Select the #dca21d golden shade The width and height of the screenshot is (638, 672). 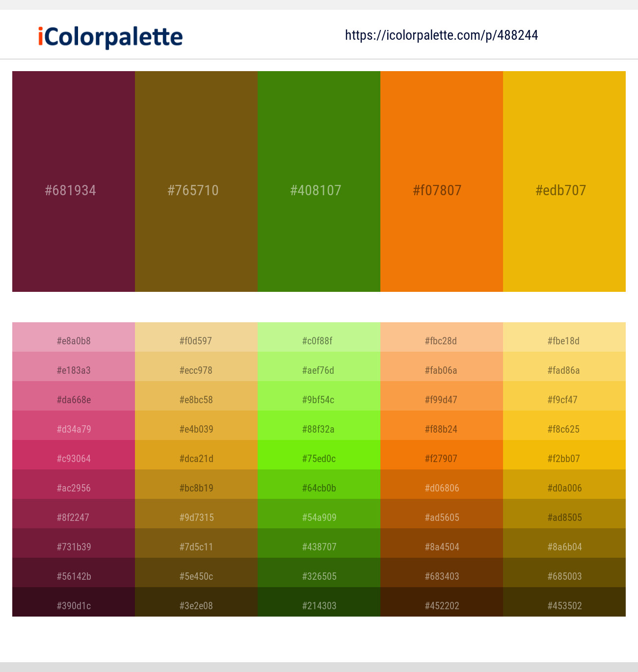click(196, 459)
